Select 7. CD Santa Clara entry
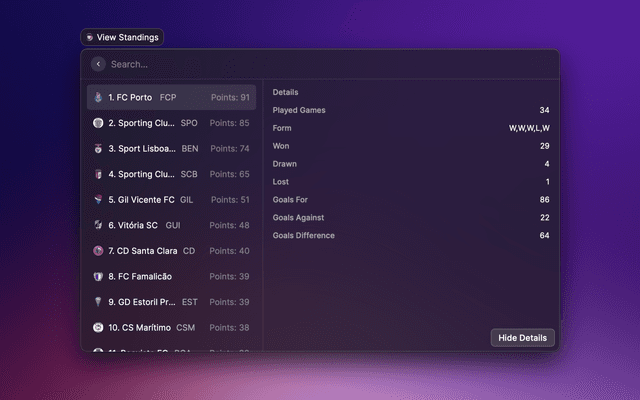The height and width of the screenshot is (400, 640). click(170, 250)
